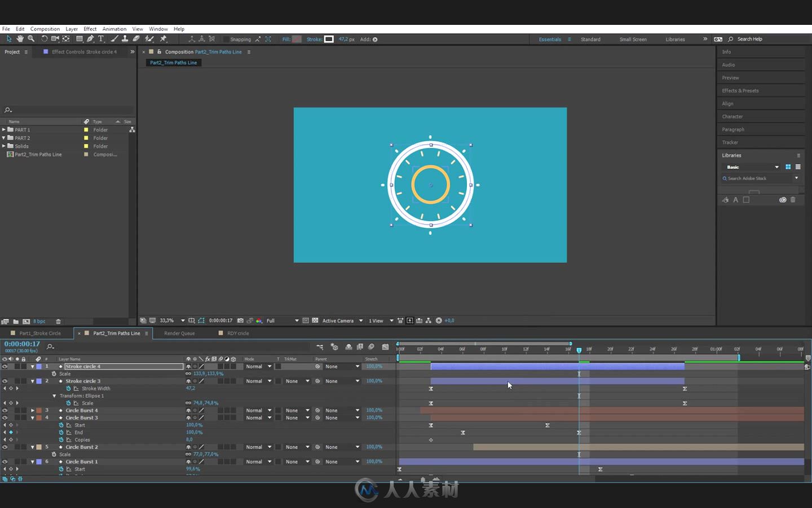Screen dimensions: 812x508
Task: Select the Rectangle shape tool
Action: point(80,39)
